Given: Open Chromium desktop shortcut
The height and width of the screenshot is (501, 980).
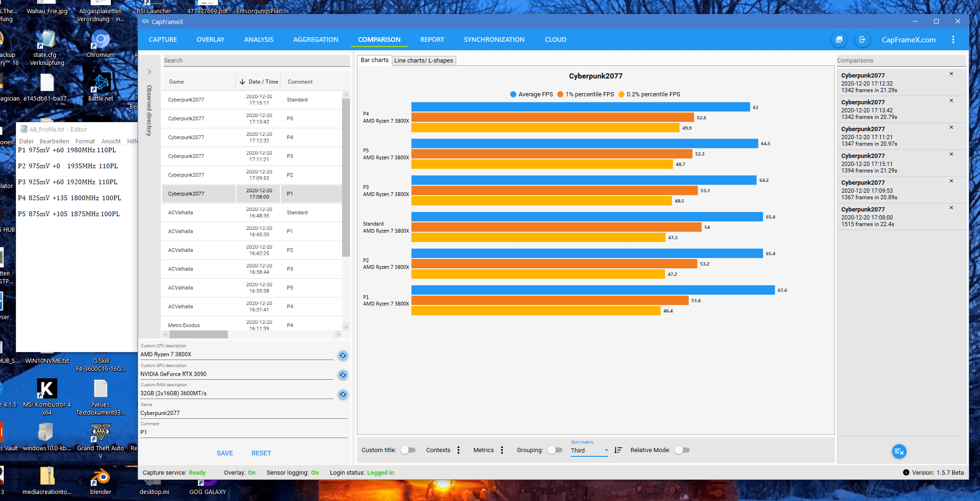Looking at the screenshot, I should [x=101, y=44].
